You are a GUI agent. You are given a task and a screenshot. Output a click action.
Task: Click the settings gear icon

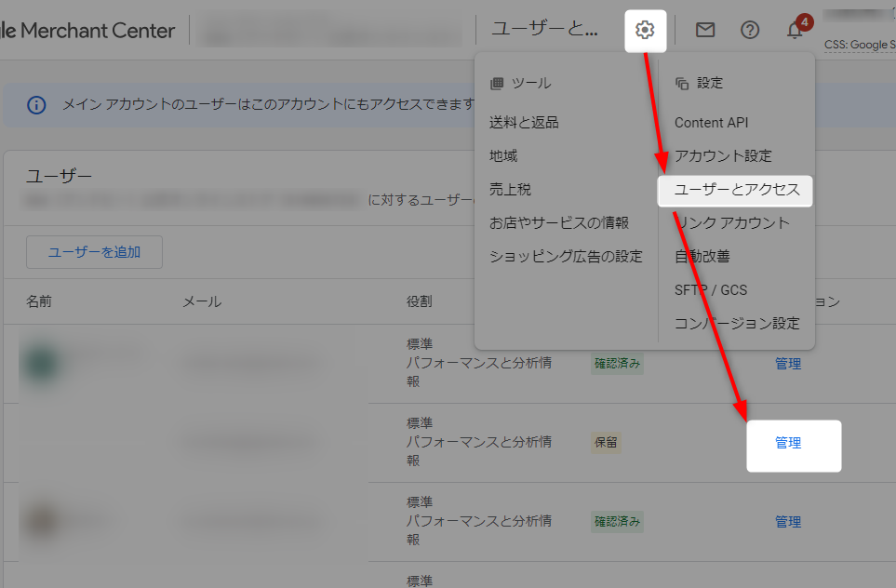pyautogui.click(x=645, y=30)
